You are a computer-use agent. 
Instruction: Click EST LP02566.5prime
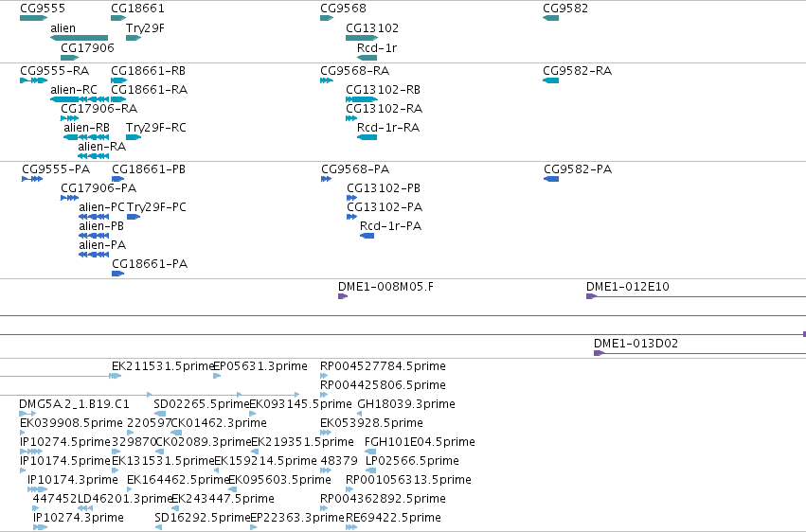click(x=370, y=470)
